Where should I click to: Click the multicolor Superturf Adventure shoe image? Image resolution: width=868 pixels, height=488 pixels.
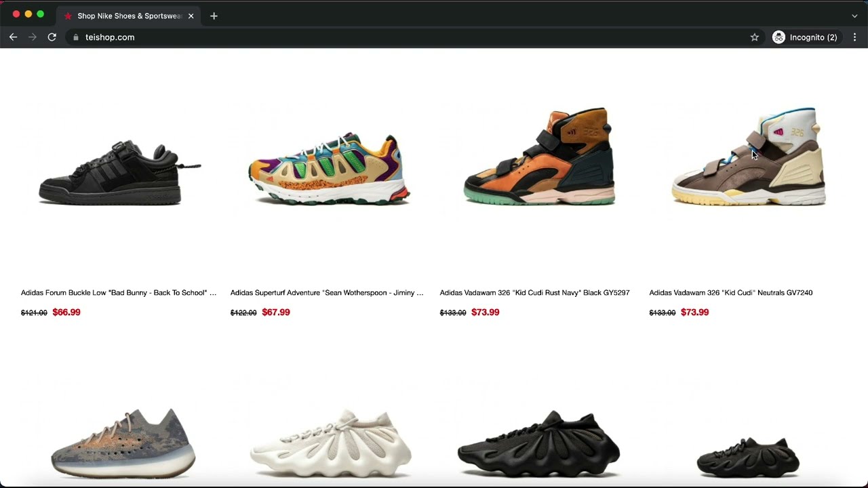329,169
